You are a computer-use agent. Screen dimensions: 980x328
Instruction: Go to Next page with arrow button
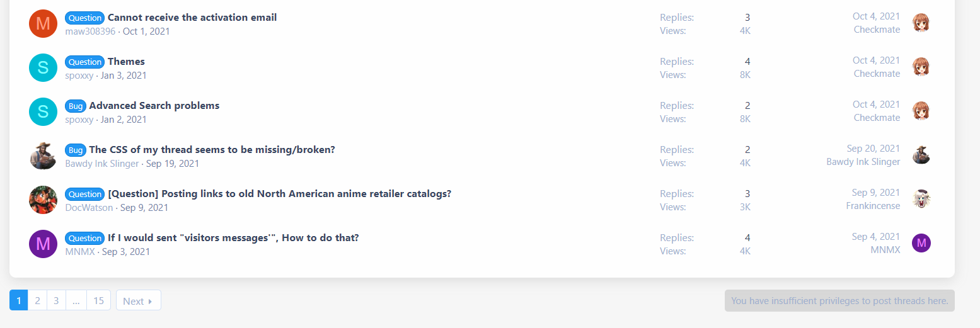pos(138,300)
